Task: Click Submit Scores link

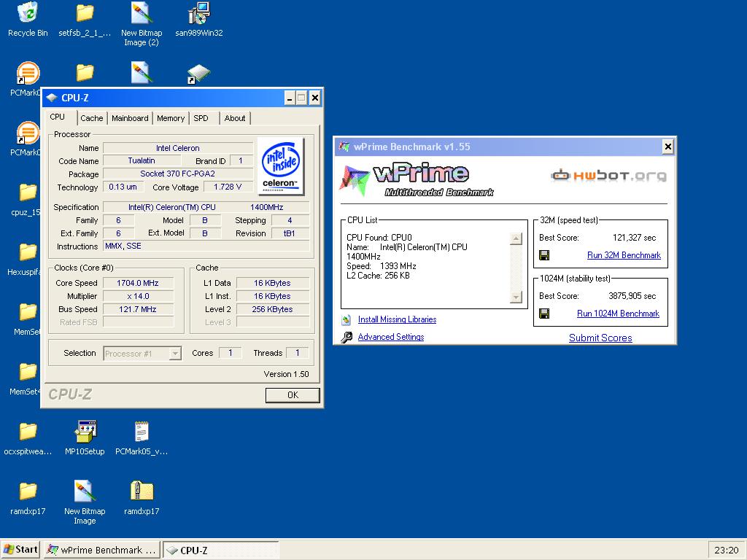Action: [x=600, y=338]
